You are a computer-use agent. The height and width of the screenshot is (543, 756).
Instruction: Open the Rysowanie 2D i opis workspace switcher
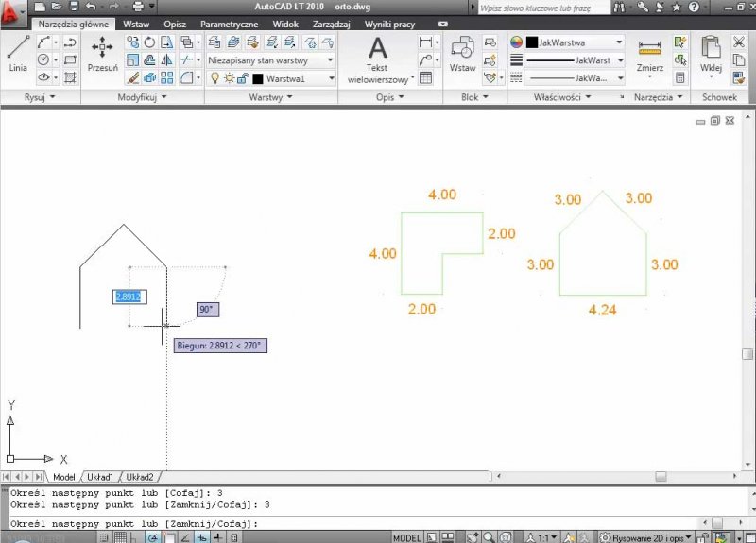coord(646,537)
